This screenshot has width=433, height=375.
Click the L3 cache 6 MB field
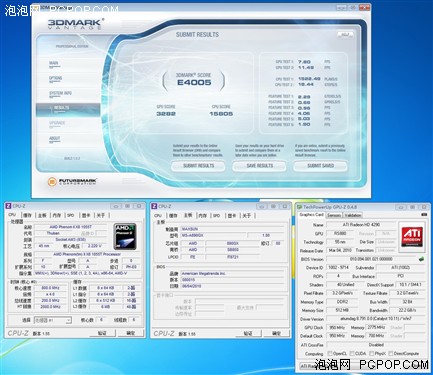106,307
